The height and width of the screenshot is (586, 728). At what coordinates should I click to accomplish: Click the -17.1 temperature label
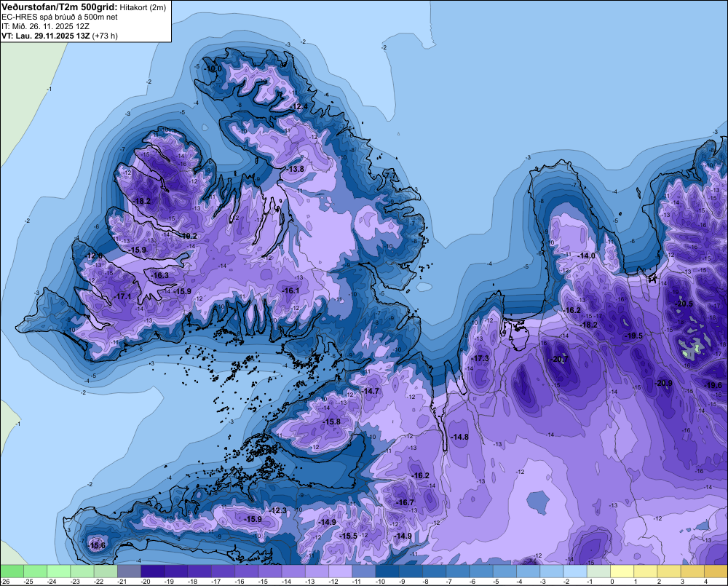[x=123, y=296]
